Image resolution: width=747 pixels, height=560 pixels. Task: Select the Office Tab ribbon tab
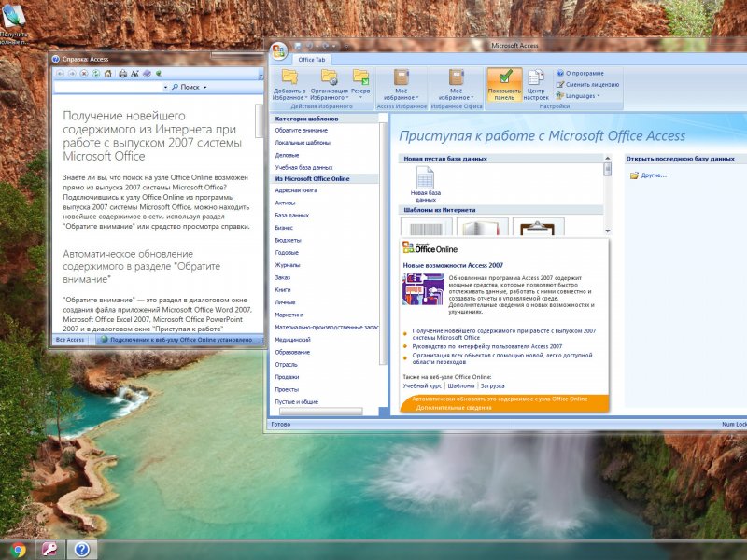pos(312,60)
